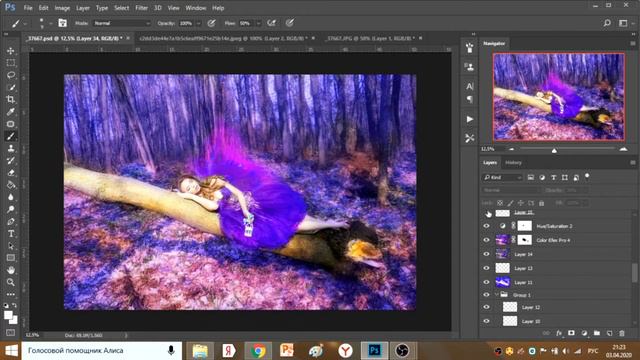Open the brush preset picker arrow
640x360 pixels.
(51, 23)
